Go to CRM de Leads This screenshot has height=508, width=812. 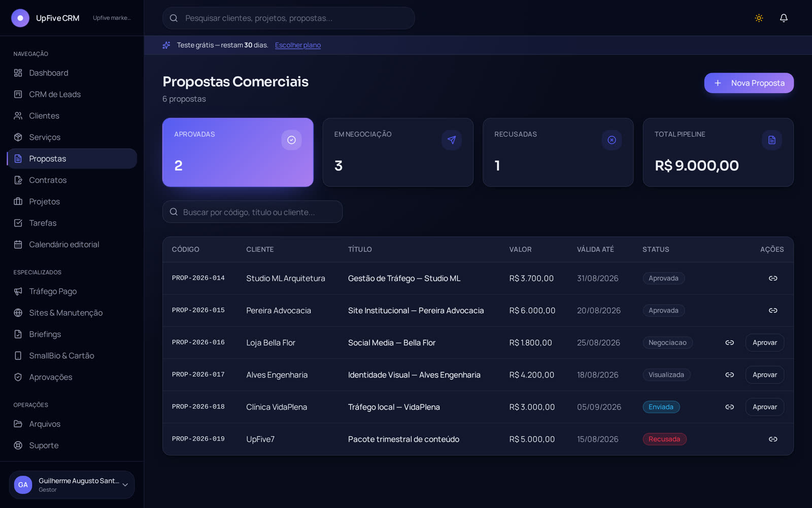[72, 94]
